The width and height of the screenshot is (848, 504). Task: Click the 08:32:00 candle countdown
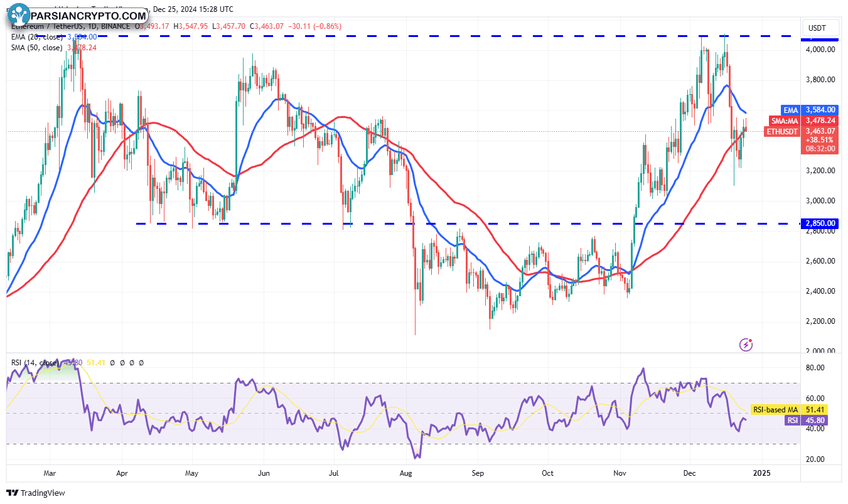point(820,149)
